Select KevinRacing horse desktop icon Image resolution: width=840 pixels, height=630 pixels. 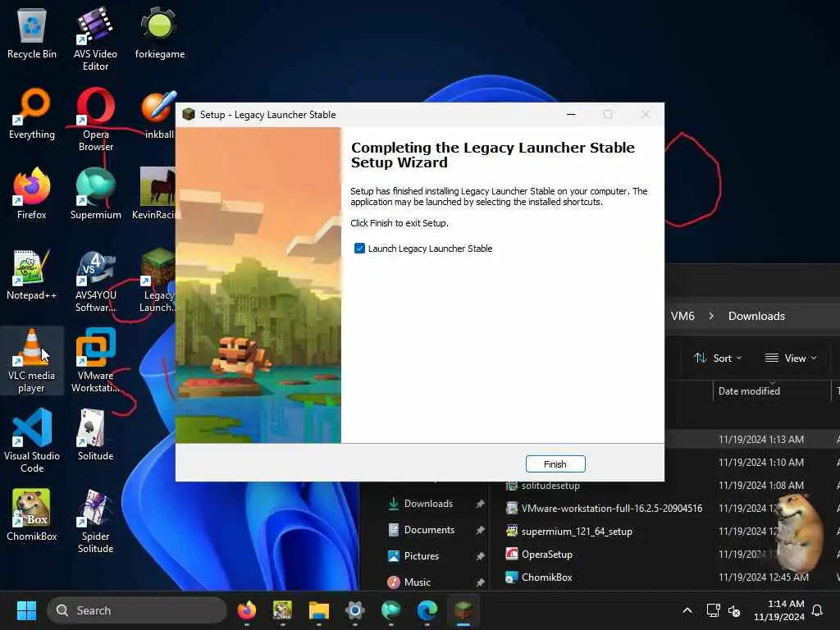[155, 194]
